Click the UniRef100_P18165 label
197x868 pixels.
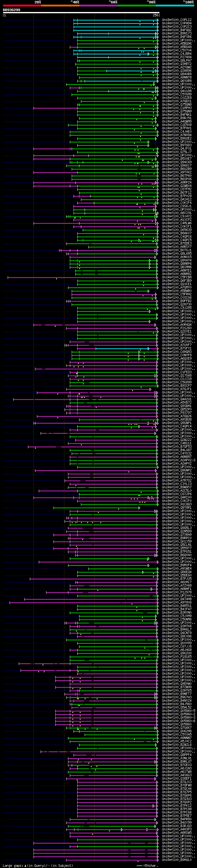pos(177,657)
